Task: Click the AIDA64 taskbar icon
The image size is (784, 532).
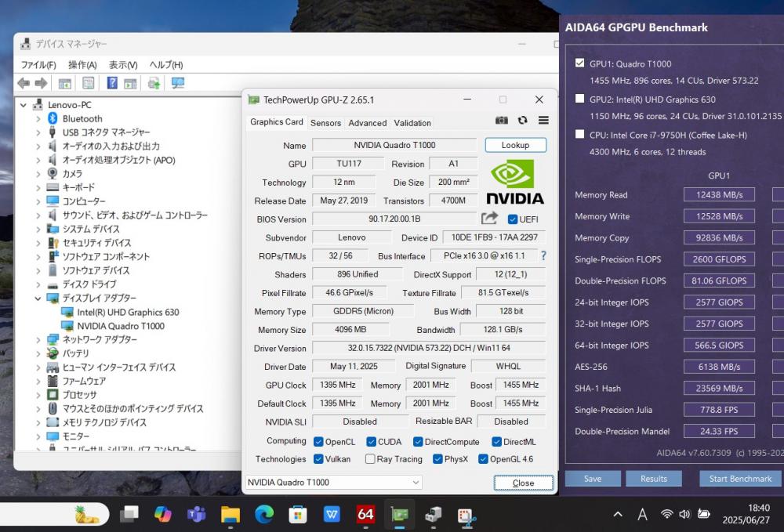Action: [365, 513]
